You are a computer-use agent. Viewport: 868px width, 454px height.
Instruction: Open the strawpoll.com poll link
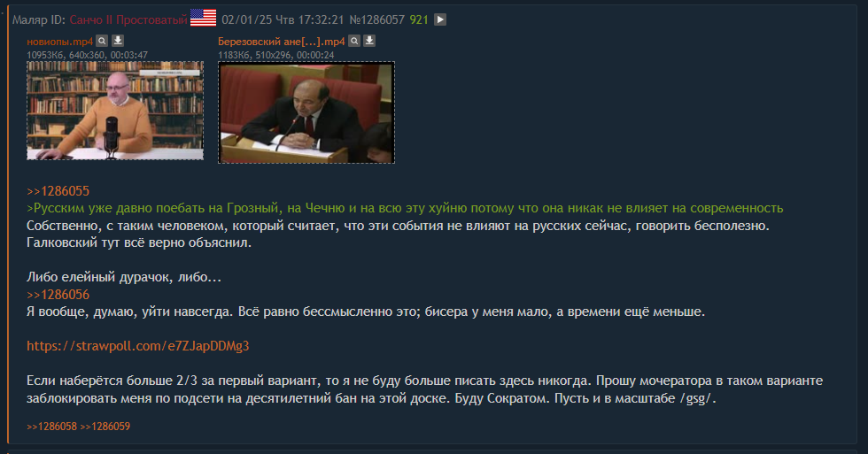138,346
